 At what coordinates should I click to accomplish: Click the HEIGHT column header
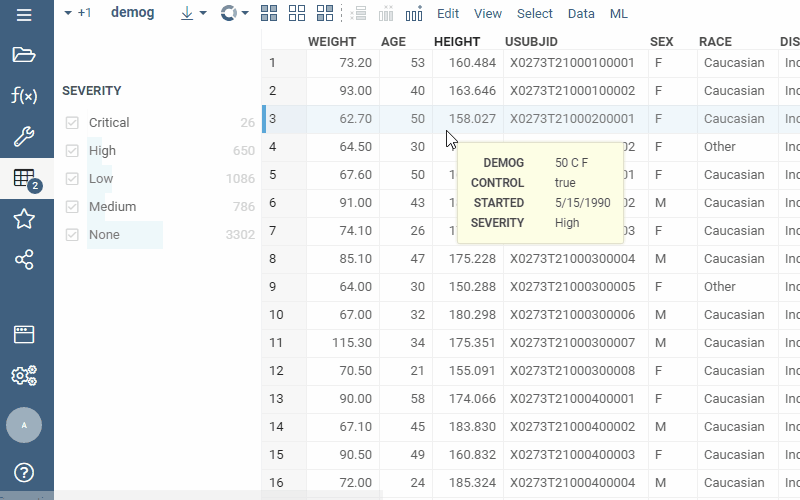(x=457, y=42)
